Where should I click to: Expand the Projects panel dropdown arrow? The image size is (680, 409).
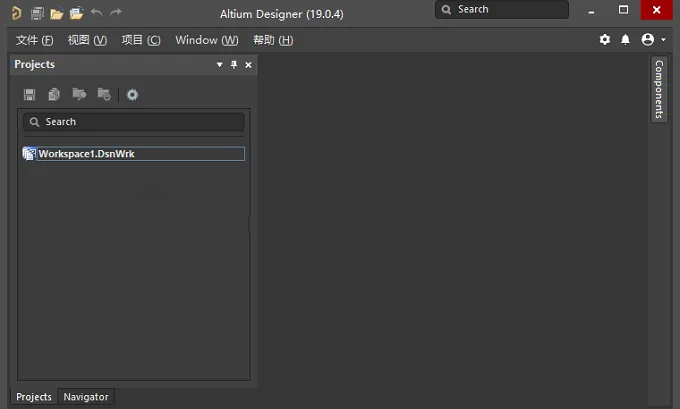tap(219, 65)
